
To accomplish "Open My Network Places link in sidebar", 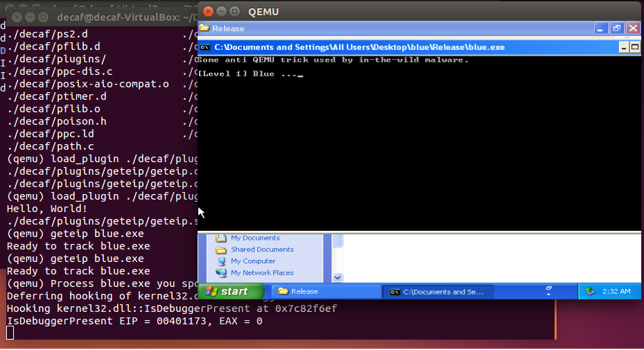I will pyautogui.click(x=262, y=272).
